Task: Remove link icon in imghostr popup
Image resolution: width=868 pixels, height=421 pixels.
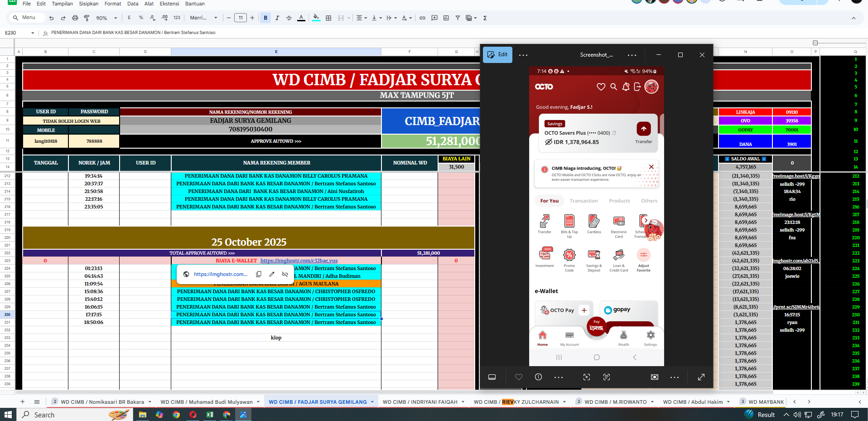Action: coord(285,274)
